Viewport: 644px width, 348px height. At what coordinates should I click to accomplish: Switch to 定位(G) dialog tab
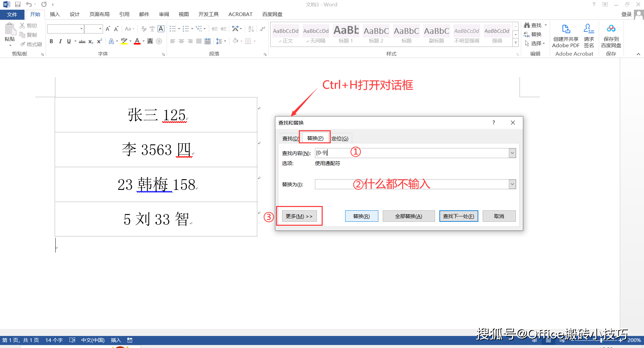340,138
